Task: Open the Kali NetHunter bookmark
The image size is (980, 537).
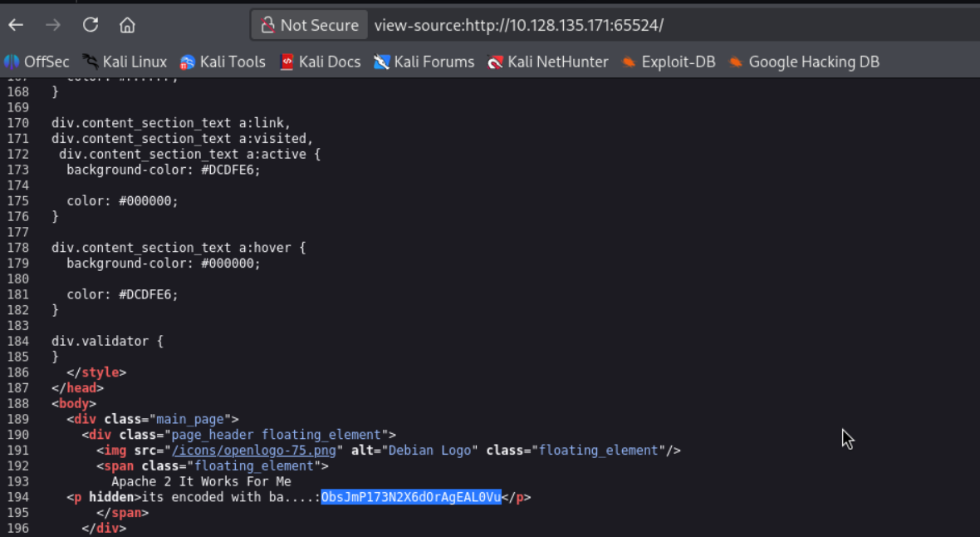Action: pyautogui.click(x=547, y=62)
